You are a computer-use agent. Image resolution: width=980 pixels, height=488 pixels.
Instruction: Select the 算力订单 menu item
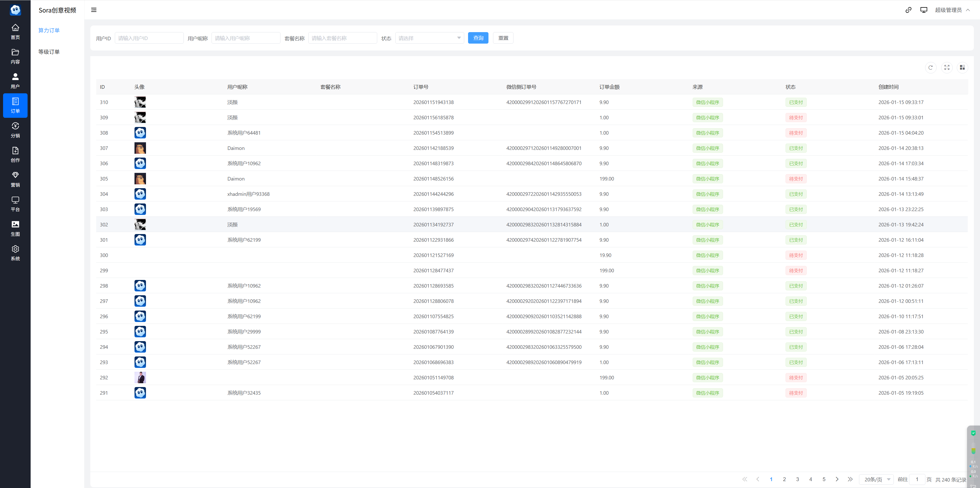[49, 30]
